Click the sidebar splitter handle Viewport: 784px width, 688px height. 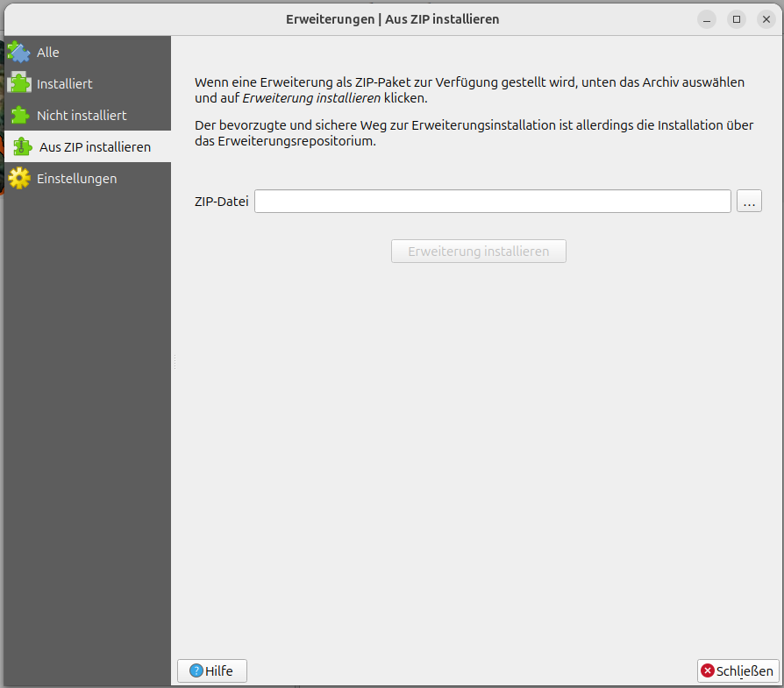pyautogui.click(x=175, y=361)
